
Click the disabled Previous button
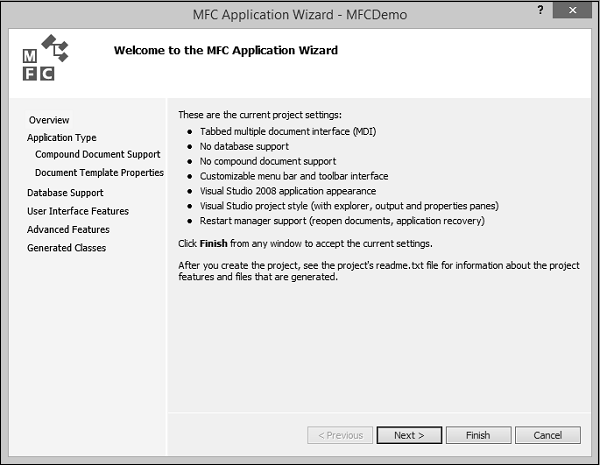[340, 435]
